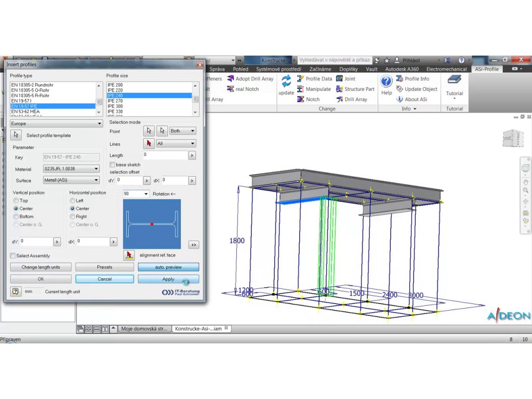
Task: Click the help search field in title bar
Action: click(335, 60)
